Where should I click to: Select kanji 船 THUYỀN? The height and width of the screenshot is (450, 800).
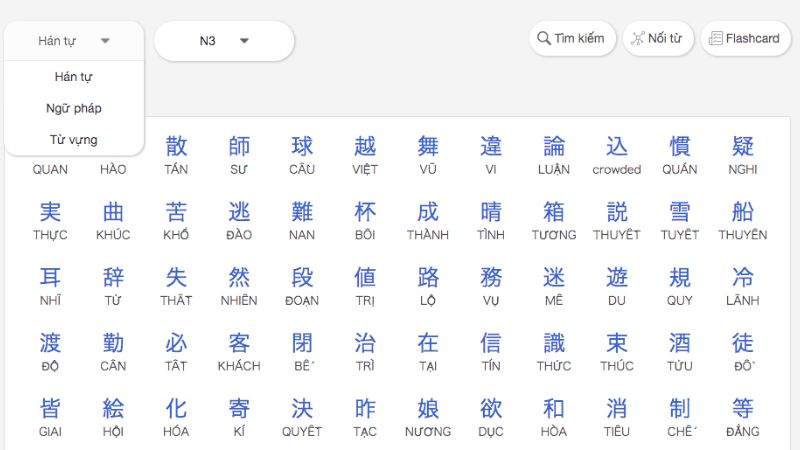point(743,221)
